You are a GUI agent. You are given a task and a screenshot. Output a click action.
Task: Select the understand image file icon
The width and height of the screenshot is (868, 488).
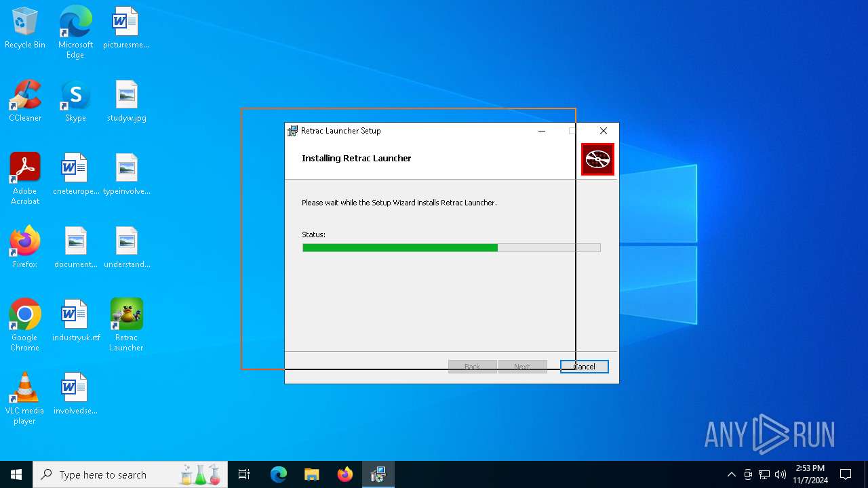click(126, 247)
